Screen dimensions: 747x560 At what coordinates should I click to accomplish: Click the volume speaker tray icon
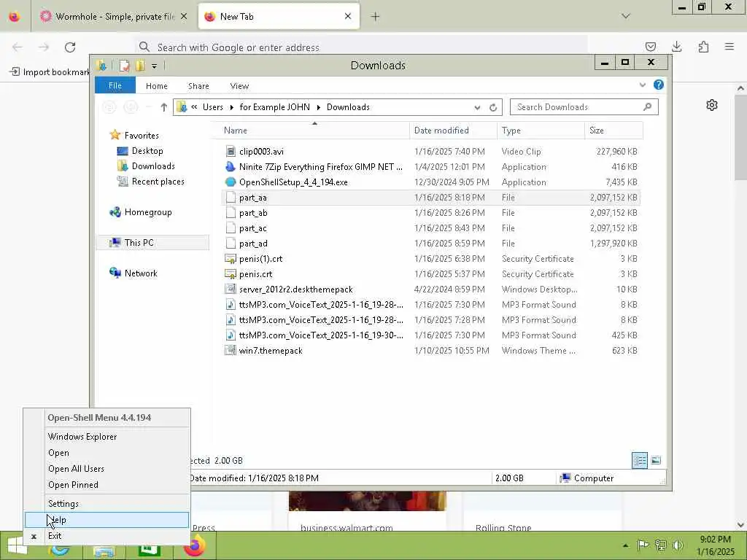point(678,545)
